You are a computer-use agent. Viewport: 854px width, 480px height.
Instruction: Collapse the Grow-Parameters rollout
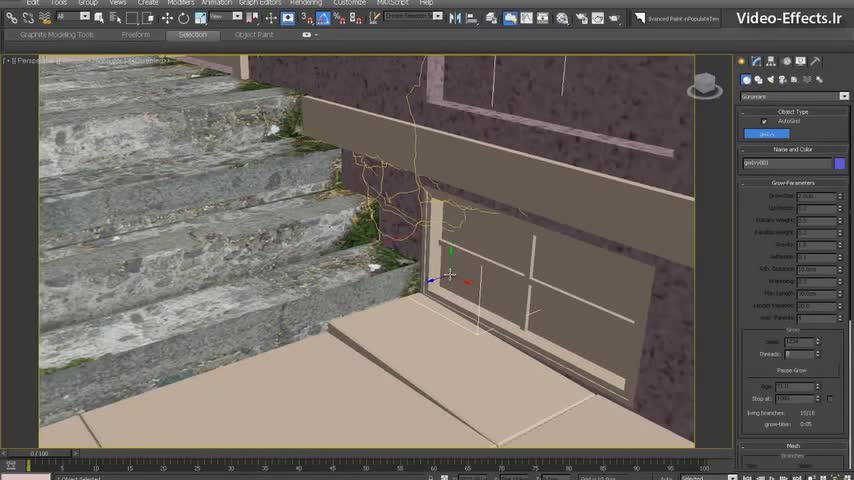793,183
